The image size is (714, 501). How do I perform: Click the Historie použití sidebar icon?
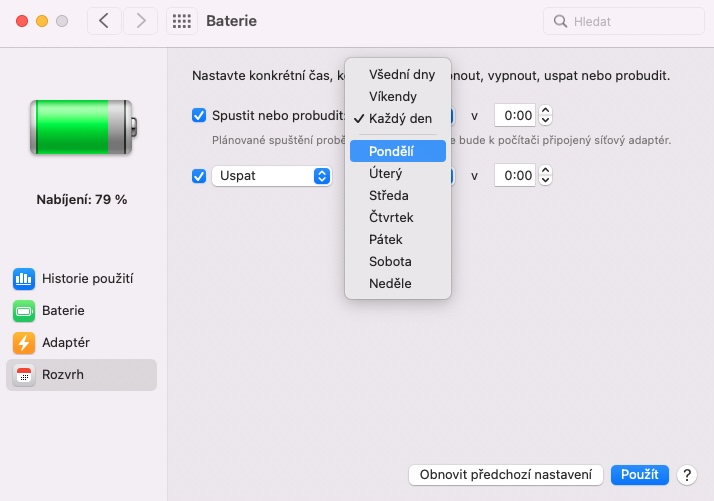pos(24,279)
